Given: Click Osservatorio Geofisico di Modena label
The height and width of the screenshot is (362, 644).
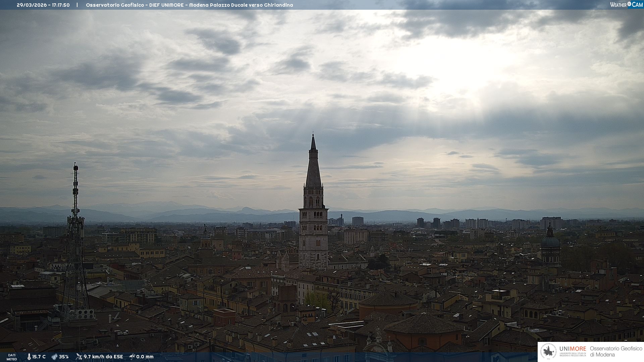Looking at the screenshot, I should [x=616, y=351].
